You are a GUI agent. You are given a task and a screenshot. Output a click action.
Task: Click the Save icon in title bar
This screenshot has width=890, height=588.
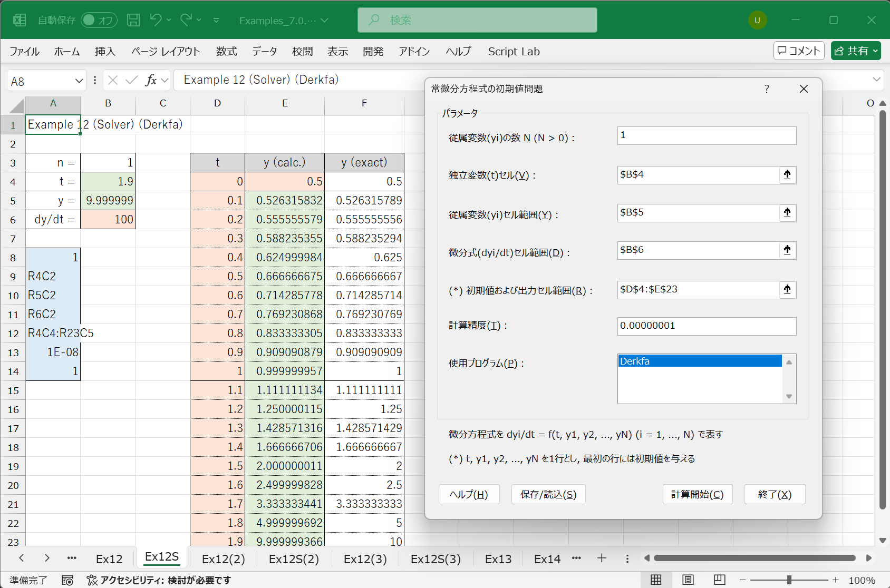tap(133, 20)
